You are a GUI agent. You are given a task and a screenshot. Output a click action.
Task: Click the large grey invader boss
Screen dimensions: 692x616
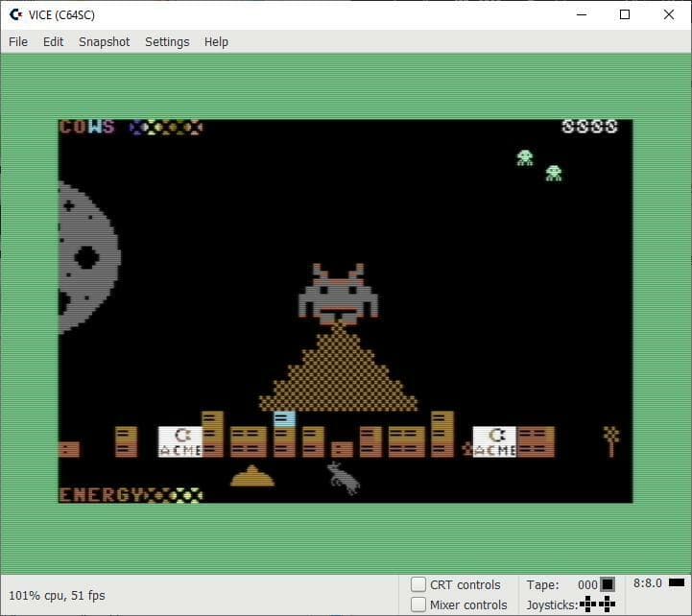339,294
